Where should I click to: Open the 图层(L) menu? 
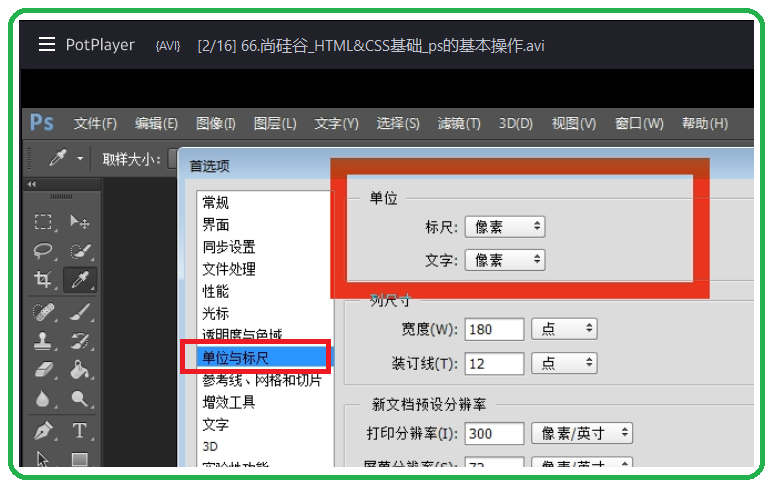[x=275, y=123]
